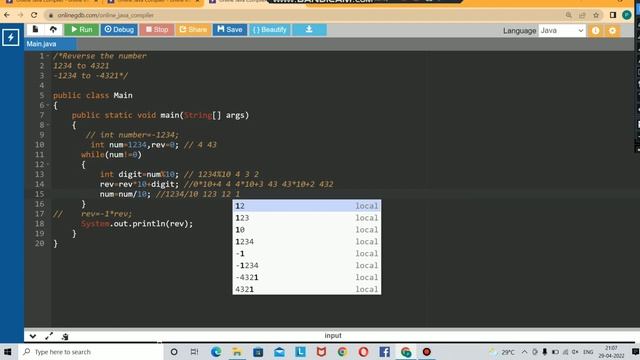The image size is (640, 360).
Task: Clear the console output icon
Action: click(x=65, y=336)
